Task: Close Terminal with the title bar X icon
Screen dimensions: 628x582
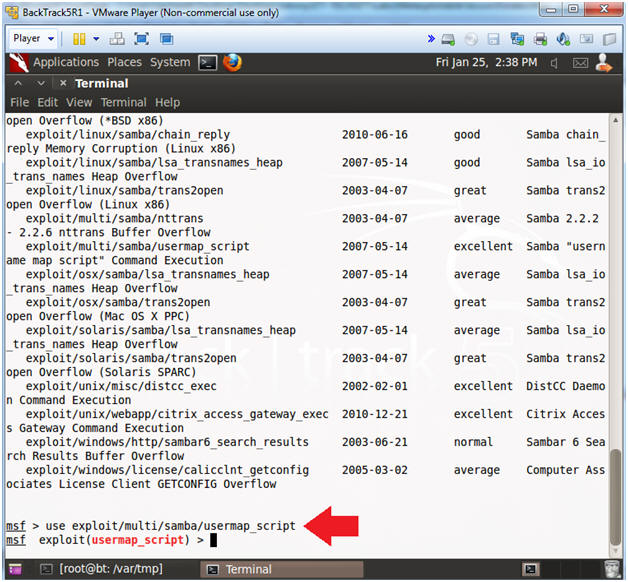Action: 63,83
